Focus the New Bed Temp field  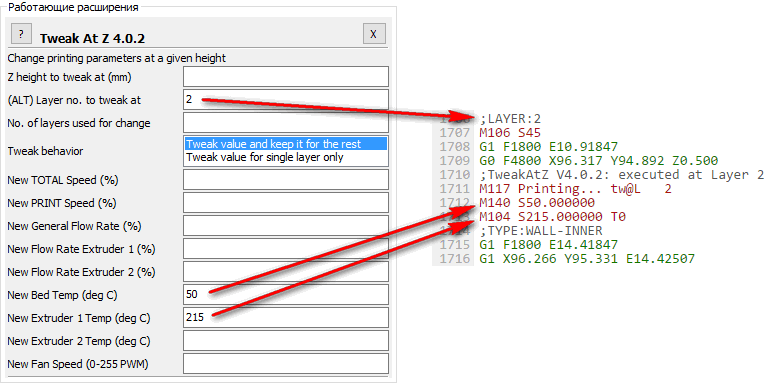[x=286, y=295]
